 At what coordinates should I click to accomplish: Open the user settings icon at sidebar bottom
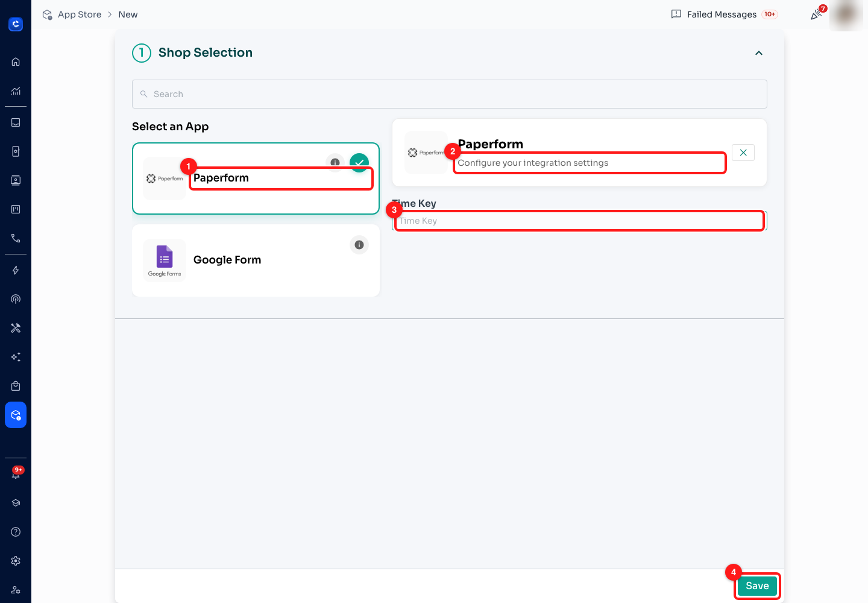16,590
